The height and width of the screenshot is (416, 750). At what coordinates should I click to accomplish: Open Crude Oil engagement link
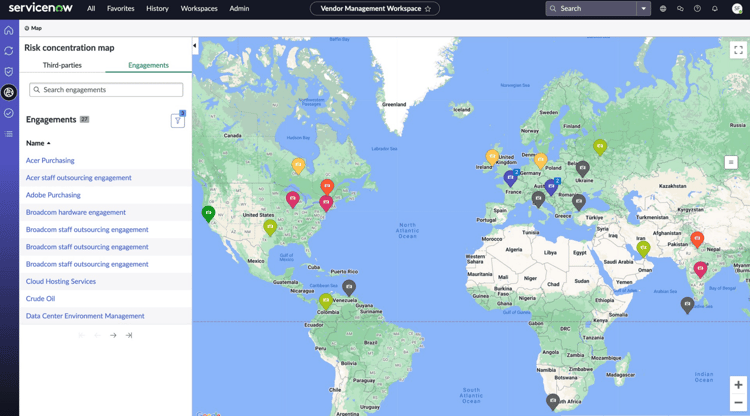(x=40, y=298)
